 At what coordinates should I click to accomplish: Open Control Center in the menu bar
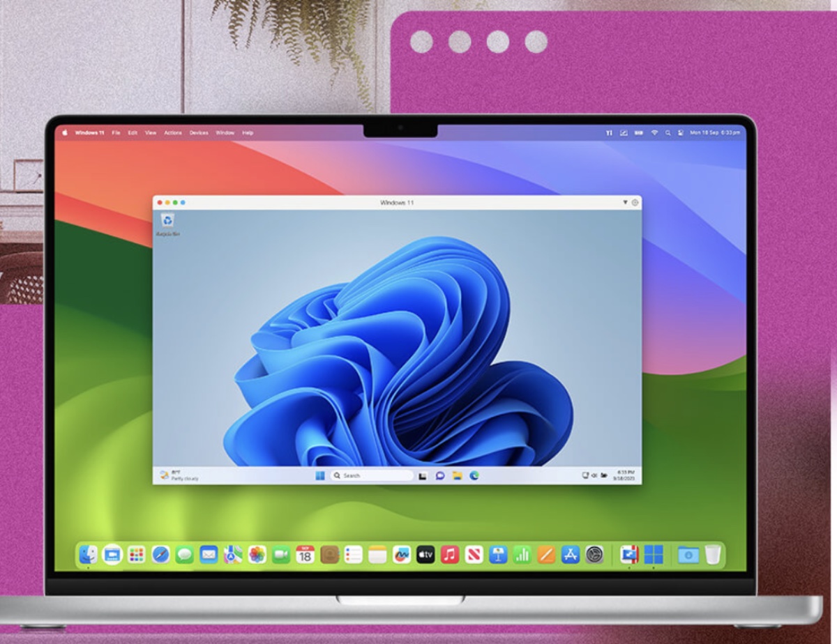click(x=679, y=132)
